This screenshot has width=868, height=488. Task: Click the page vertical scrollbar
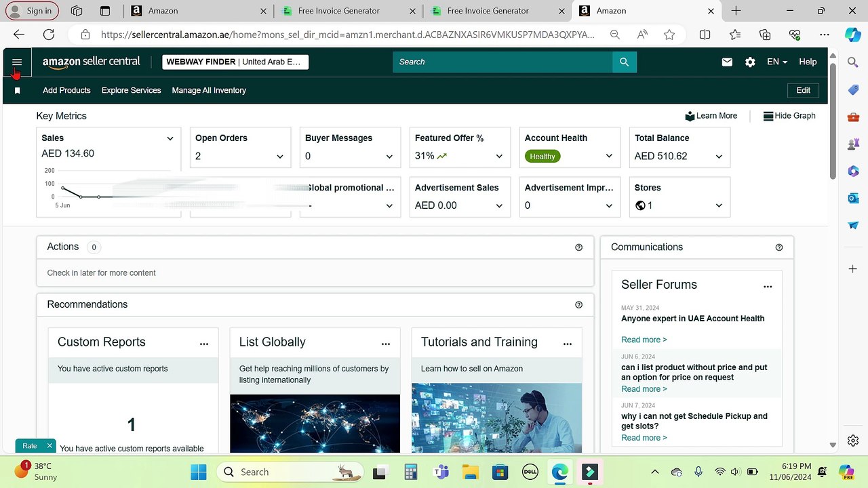(x=833, y=122)
